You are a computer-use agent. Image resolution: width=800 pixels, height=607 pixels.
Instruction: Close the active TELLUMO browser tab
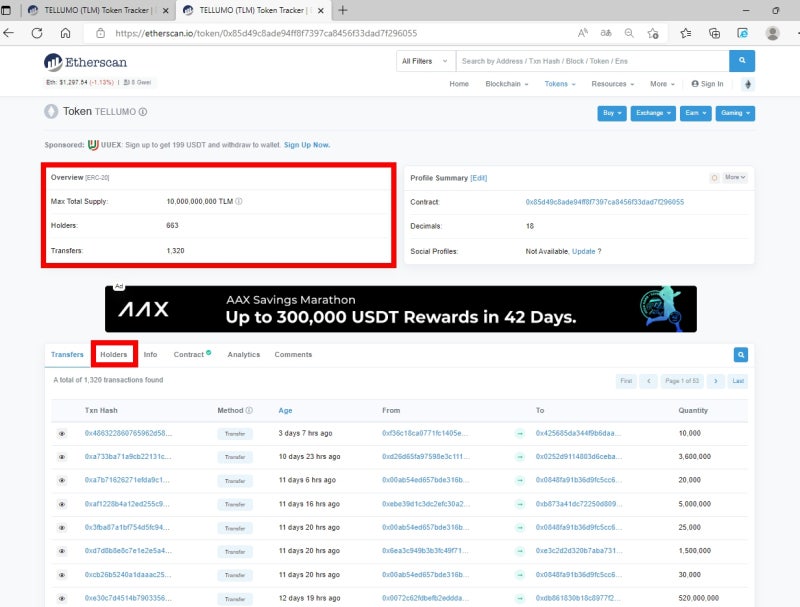point(320,10)
